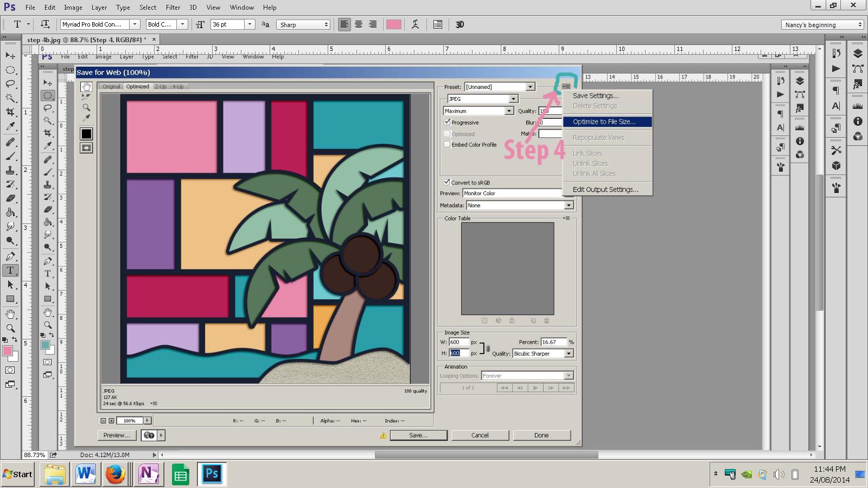Activate the Horizontal Type tool
The image size is (868, 488).
coord(10,270)
